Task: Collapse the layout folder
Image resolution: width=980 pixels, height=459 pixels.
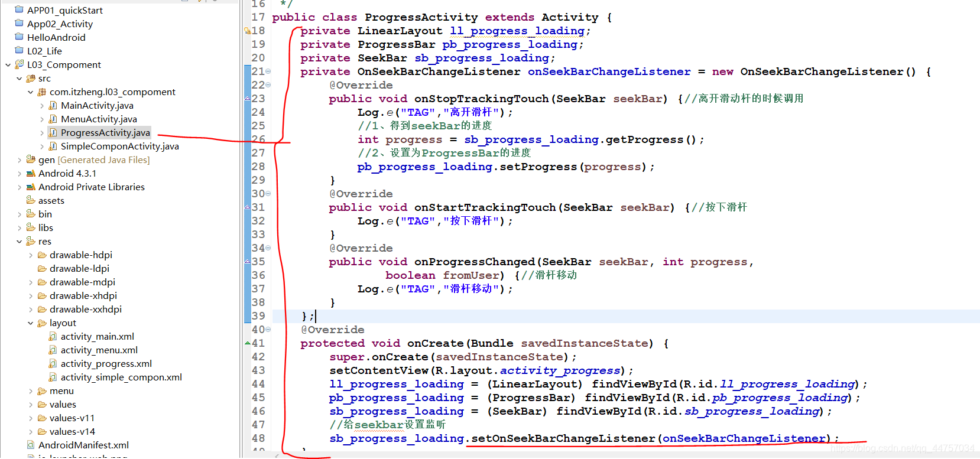Action: [x=30, y=323]
